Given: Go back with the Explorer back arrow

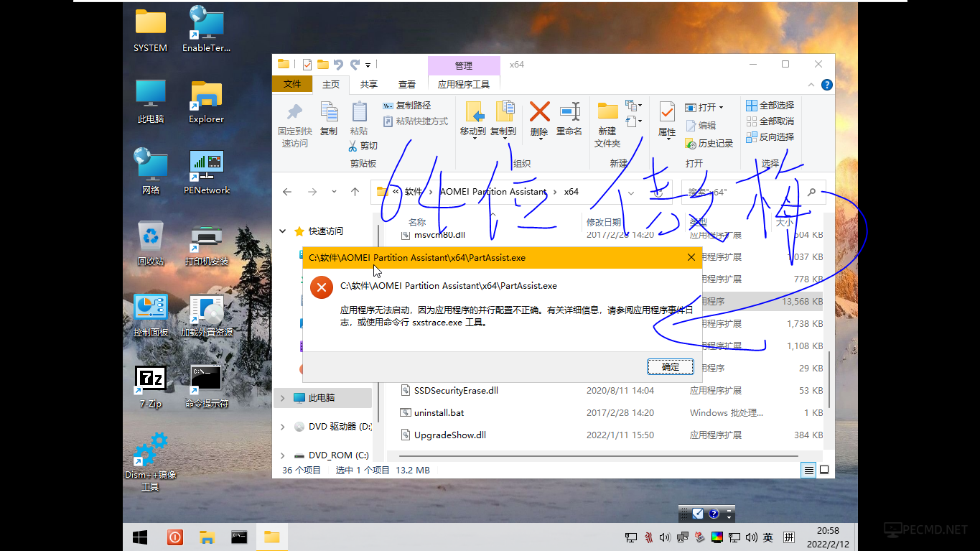Looking at the screenshot, I should click(287, 192).
